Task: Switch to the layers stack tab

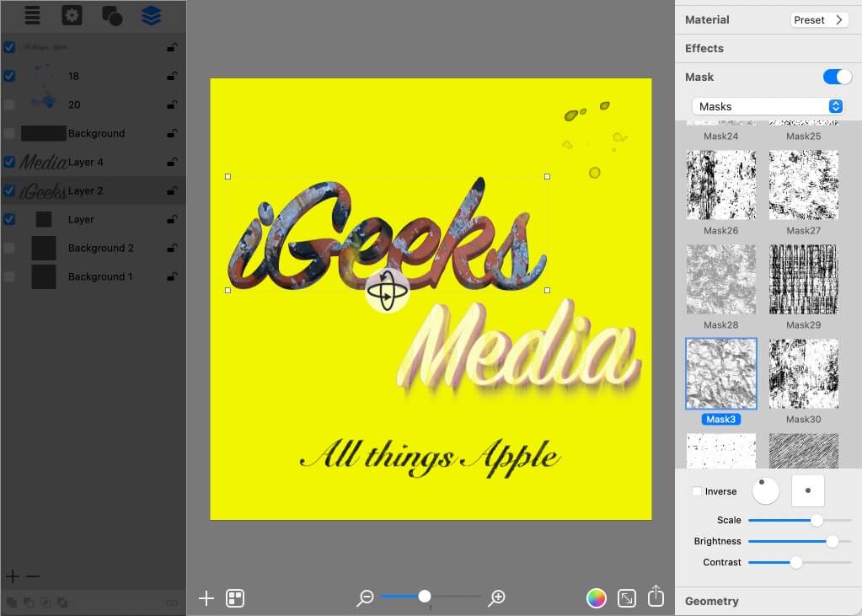Action: tap(151, 15)
